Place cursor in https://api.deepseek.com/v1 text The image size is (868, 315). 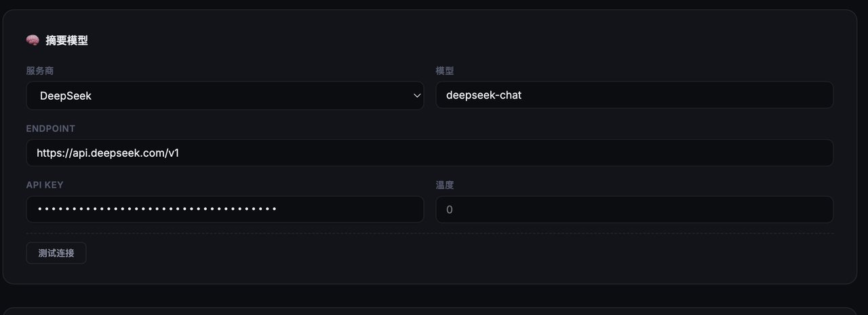coord(108,153)
